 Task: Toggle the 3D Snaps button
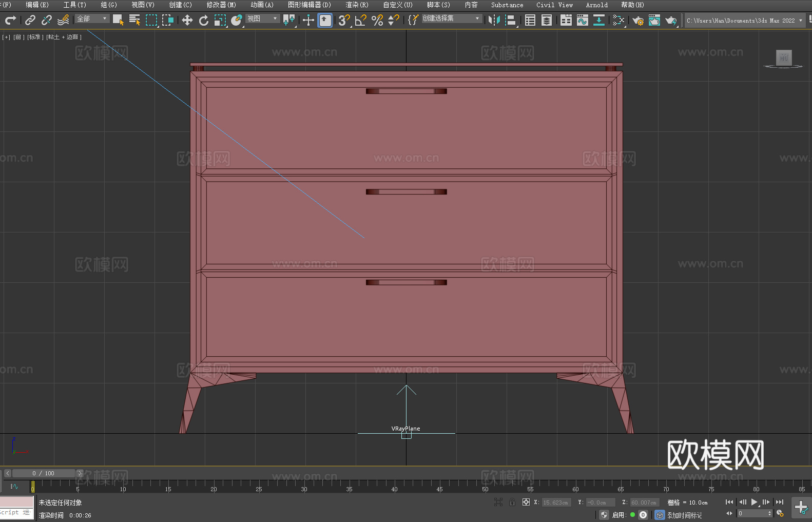(x=344, y=20)
